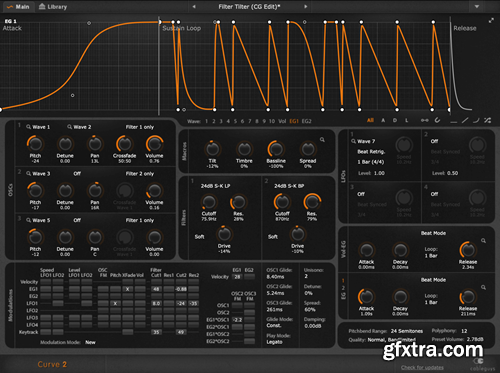Select EG2 in the Wave selector
This screenshot has height=373, width=500.
click(306, 121)
